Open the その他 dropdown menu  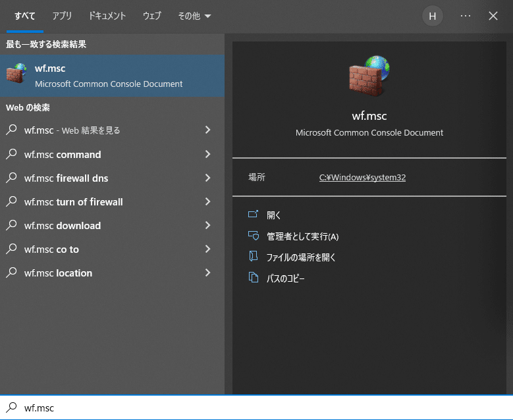(x=194, y=16)
